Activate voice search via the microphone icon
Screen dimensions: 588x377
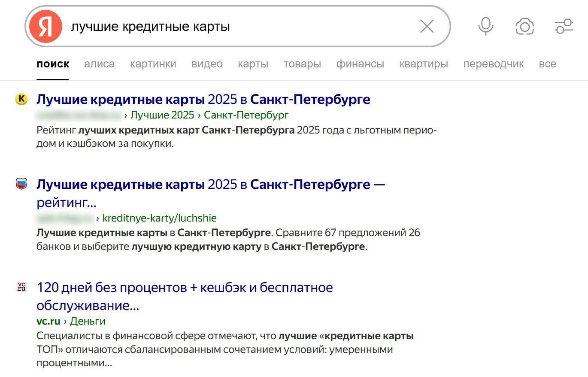485,26
